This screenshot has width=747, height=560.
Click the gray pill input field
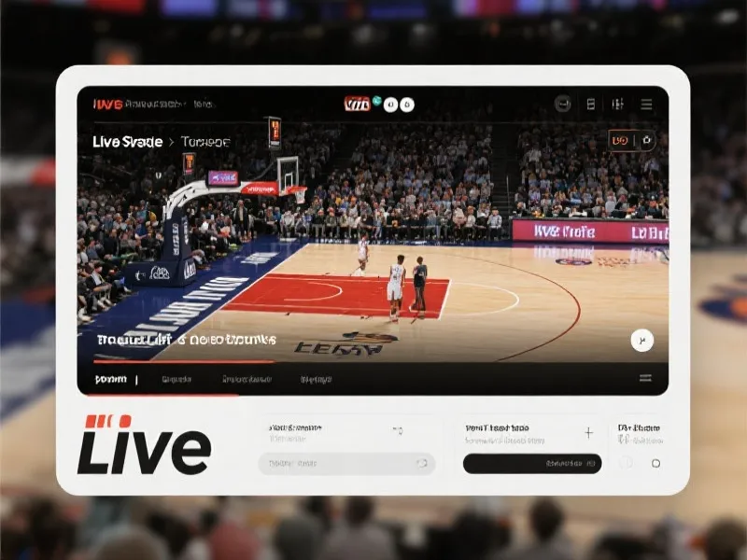click(x=336, y=463)
